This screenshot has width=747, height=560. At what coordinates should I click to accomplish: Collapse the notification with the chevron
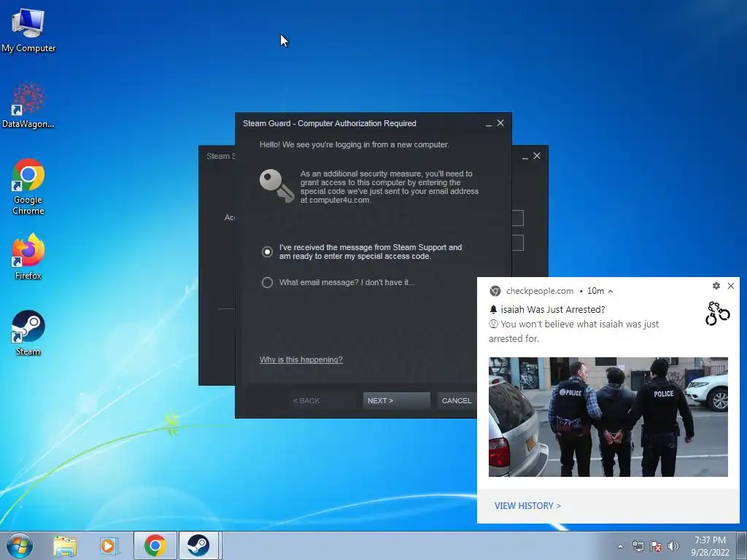[x=611, y=291]
